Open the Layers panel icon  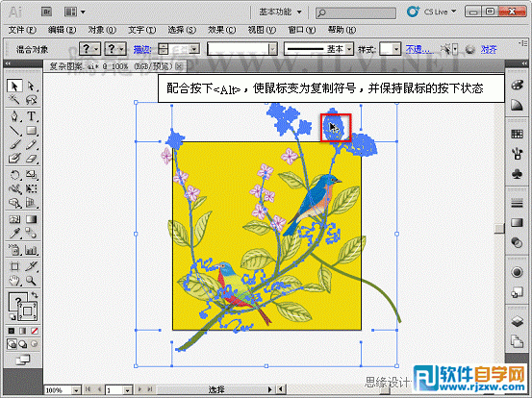(x=517, y=321)
